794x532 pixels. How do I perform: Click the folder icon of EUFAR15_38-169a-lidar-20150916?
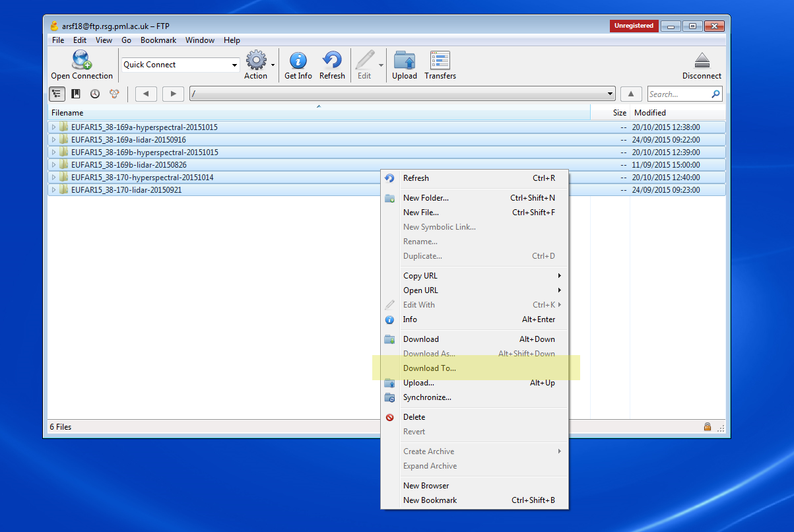coord(64,140)
